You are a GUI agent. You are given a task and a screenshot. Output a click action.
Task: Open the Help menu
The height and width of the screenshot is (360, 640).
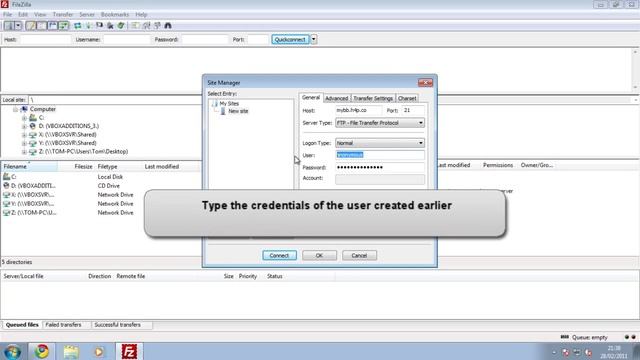(x=141, y=14)
